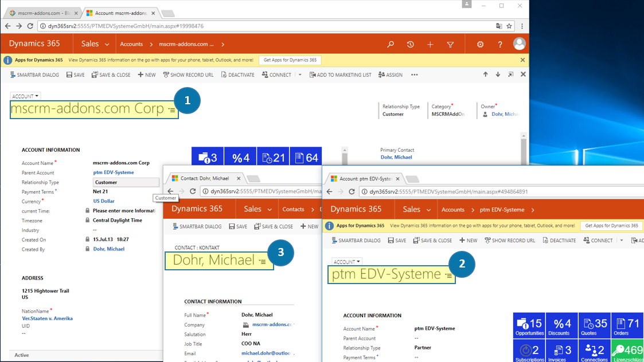Go to previous record with up arrow
Image resolution: width=644 pixels, height=362 pixels.
tap(486, 74)
